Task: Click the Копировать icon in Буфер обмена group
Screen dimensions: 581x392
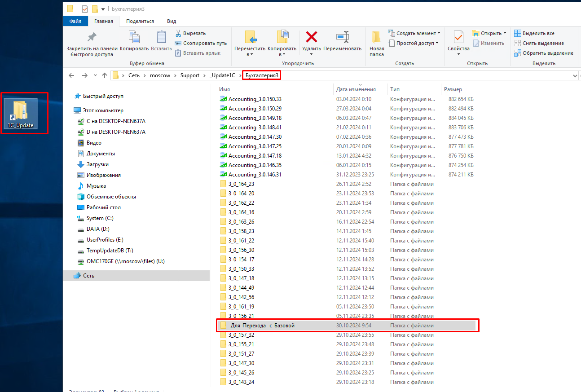Action: [134, 37]
